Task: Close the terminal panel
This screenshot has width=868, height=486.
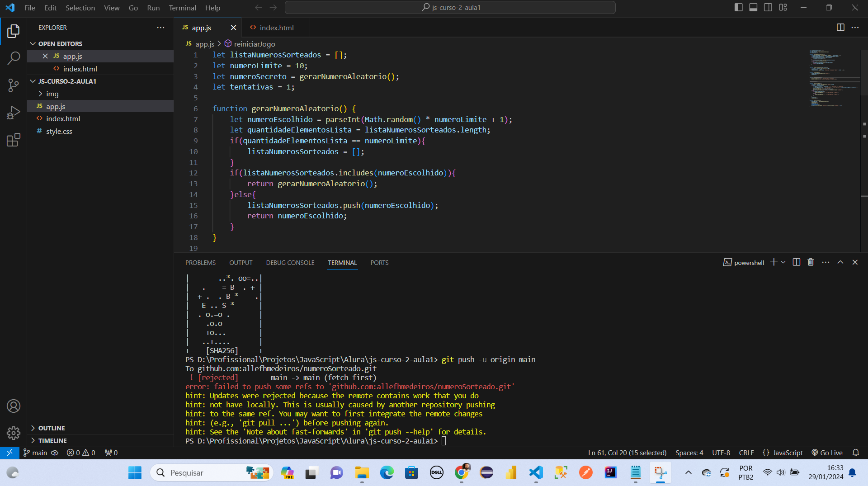Action: [855, 262]
